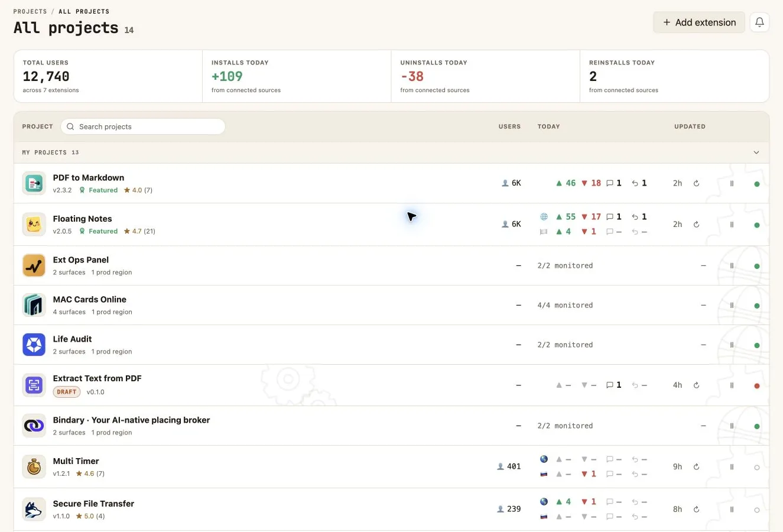Screen dimensions: 783x532
Task: Click the Total Users summary card
Action: coord(108,76)
